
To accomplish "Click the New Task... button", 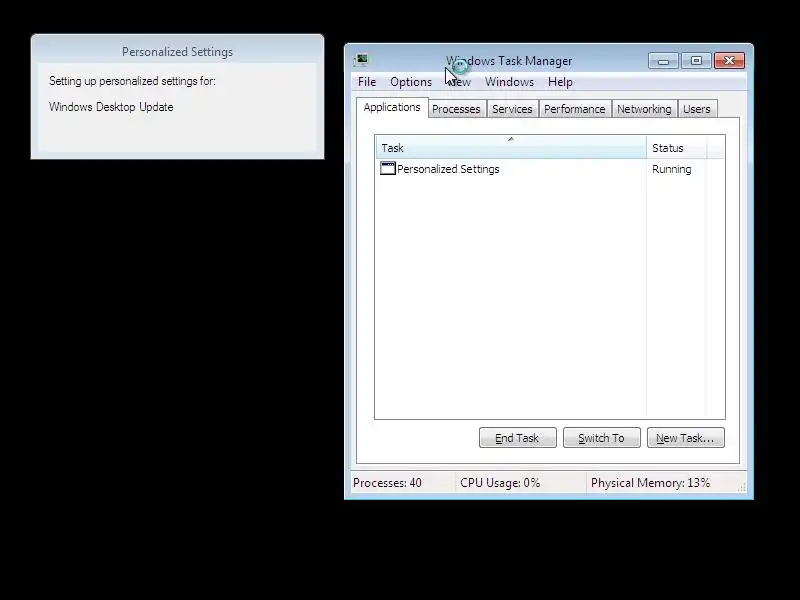I will pos(685,438).
